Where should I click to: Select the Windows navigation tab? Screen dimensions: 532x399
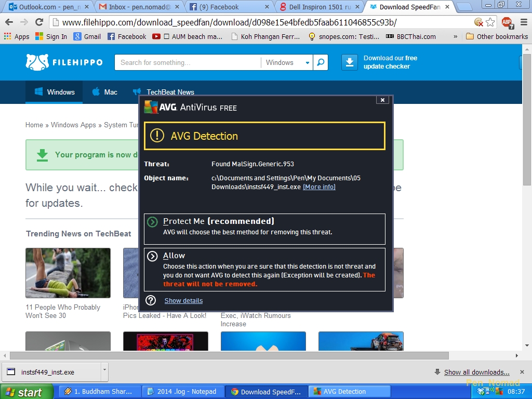pos(54,92)
